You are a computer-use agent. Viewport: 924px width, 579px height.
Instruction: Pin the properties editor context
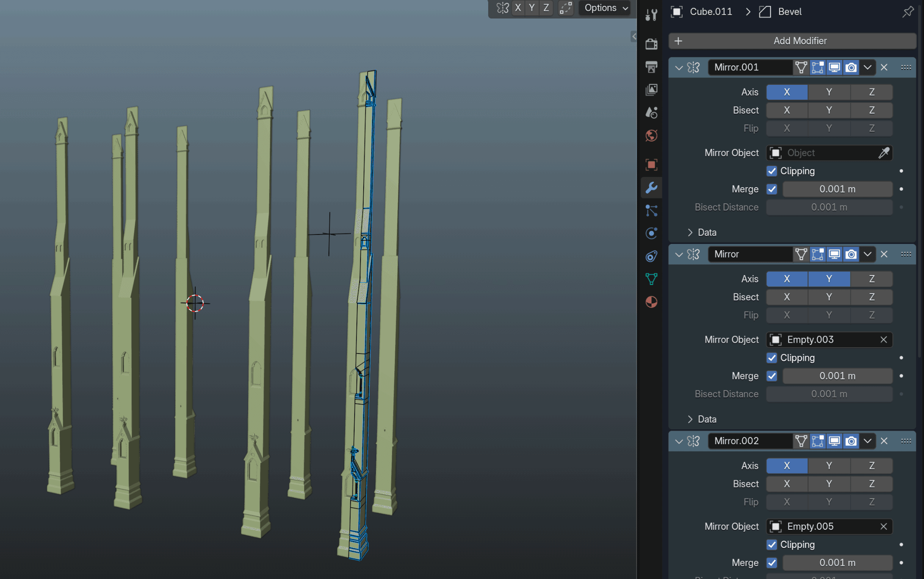point(908,12)
